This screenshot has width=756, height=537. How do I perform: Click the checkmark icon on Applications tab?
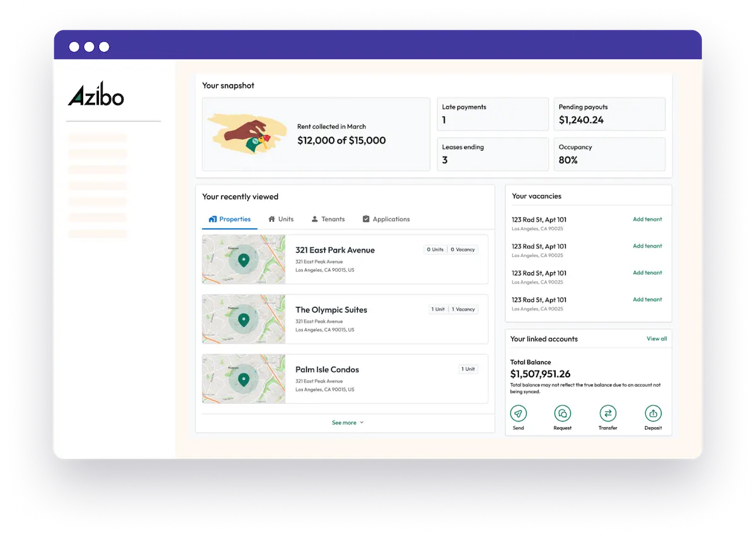(366, 219)
